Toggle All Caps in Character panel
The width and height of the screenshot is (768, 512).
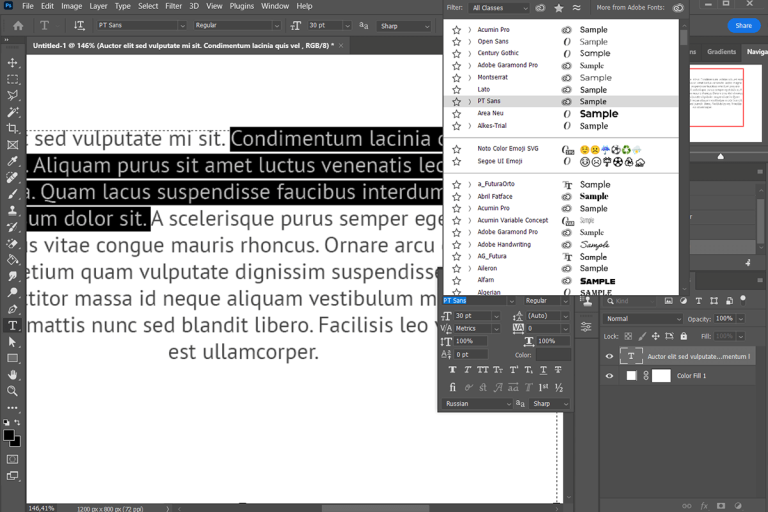coord(482,370)
